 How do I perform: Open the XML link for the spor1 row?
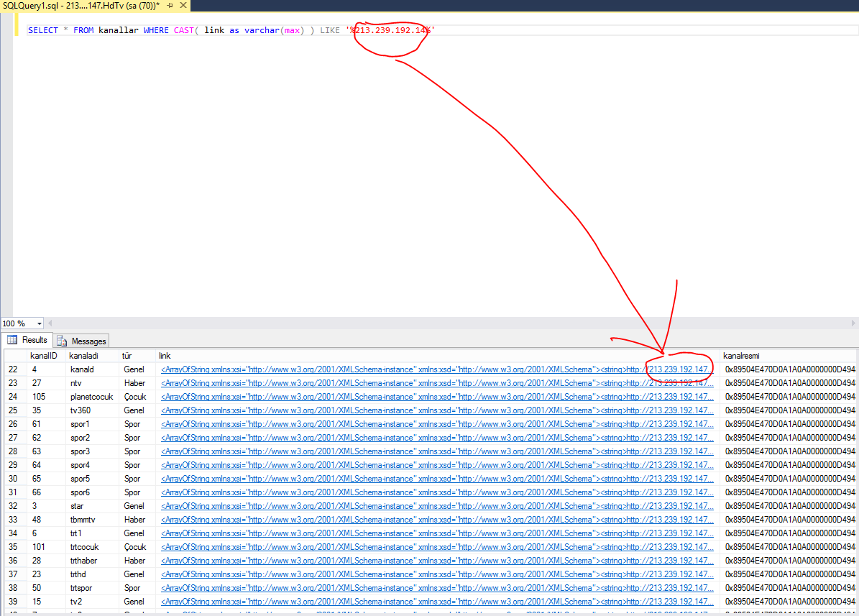(x=437, y=424)
